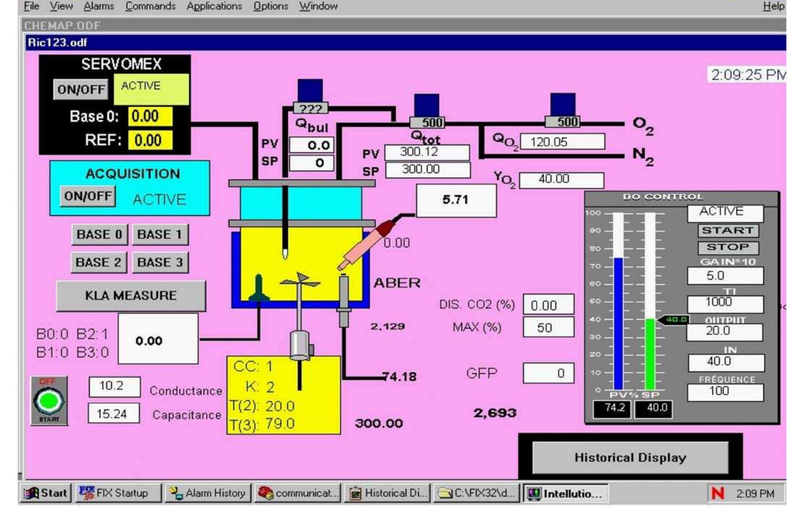This screenshot has height=508, width=812.
Task: Click the DIS. CO2 (%) value field
Action: point(548,305)
